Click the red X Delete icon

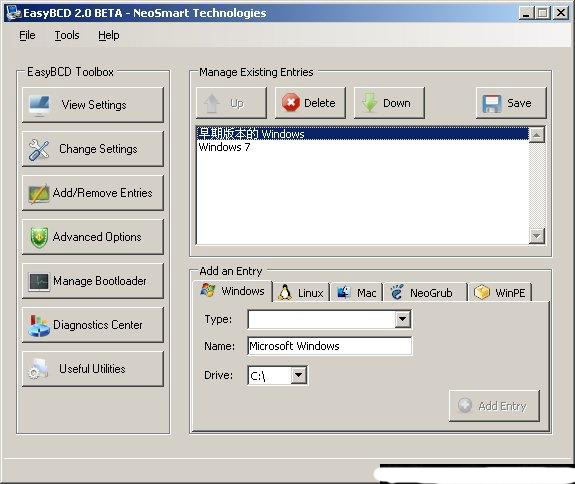pos(291,103)
